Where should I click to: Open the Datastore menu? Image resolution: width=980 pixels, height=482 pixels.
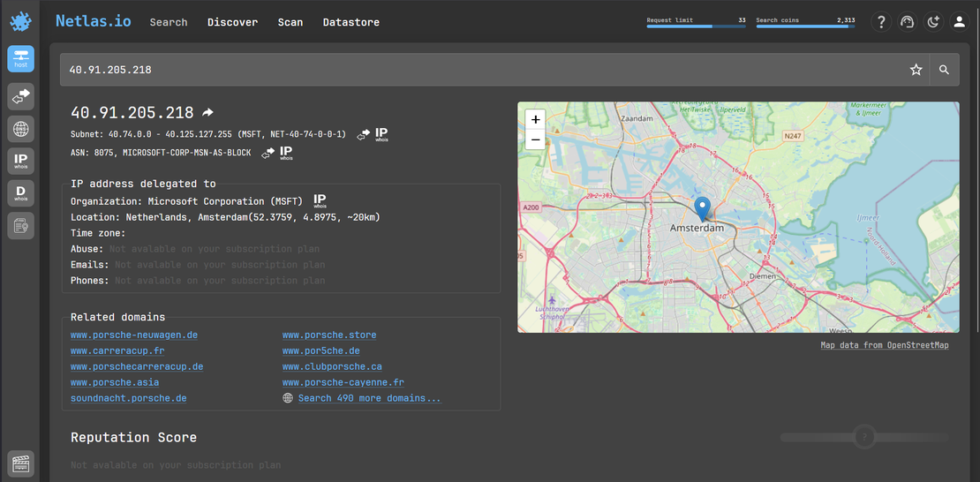pyautogui.click(x=351, y=22)
